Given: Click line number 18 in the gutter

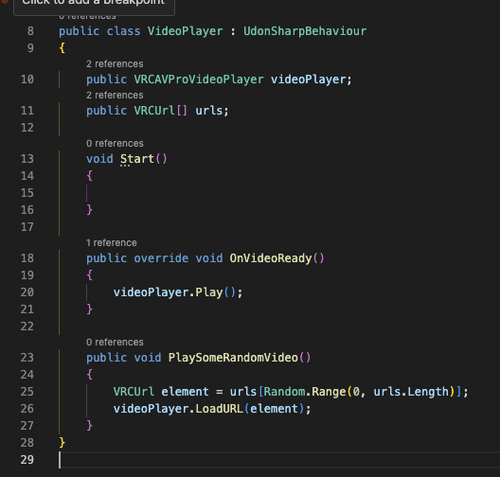Looking at the screenshot, I should [x=27, y=258].
